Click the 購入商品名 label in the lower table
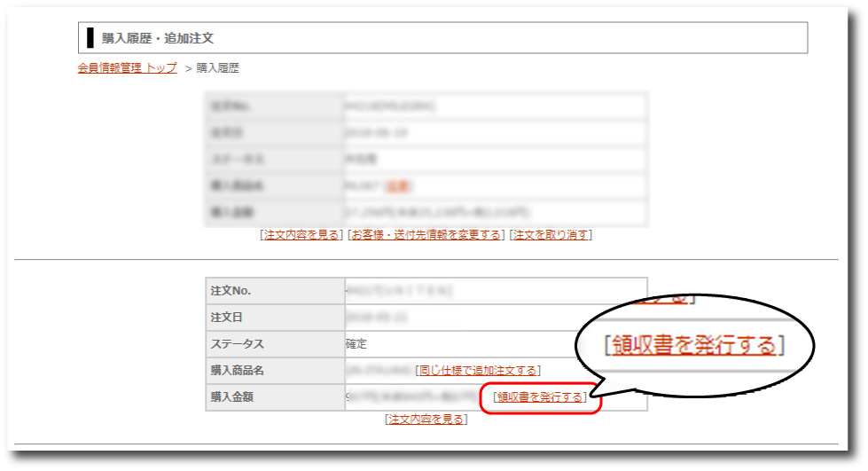868x471 pixels. (x=238, y=371)
